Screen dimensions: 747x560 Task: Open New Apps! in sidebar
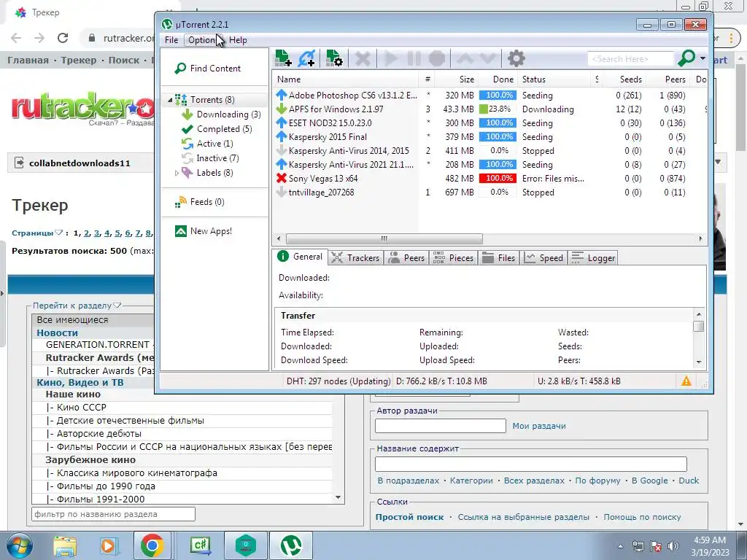point(211,231)
